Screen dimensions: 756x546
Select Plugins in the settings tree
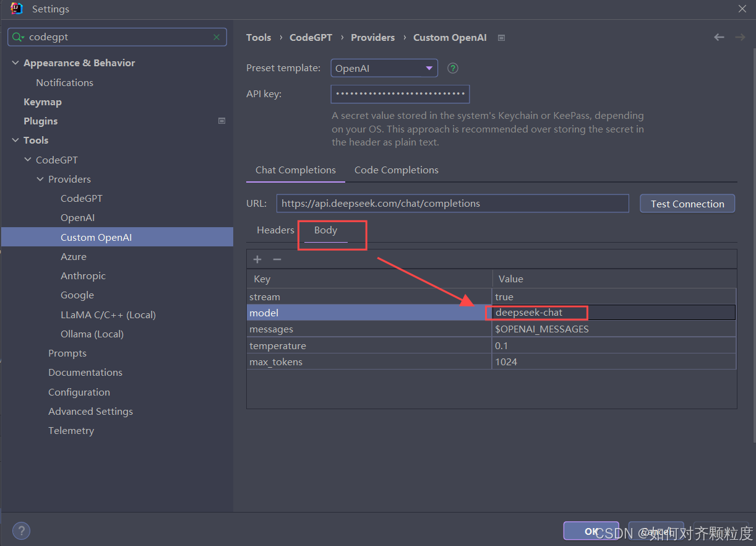(40, 121)
